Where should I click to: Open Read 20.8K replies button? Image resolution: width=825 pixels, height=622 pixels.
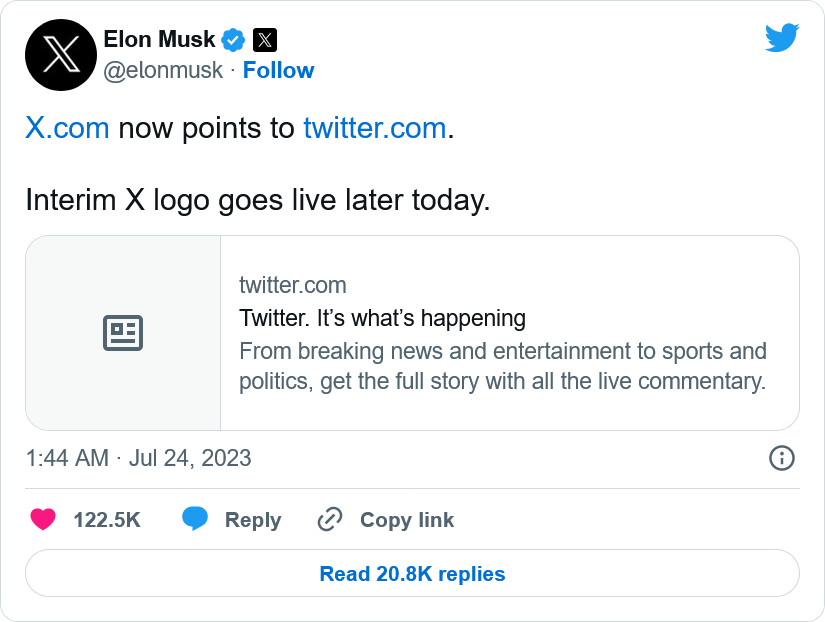tap(412, 574)
